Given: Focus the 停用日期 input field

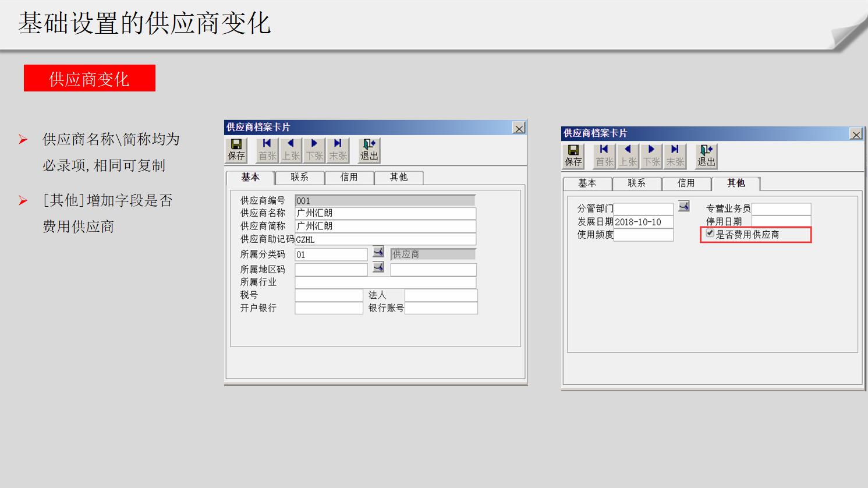Looking at the screenshot, I should (781, 221).
